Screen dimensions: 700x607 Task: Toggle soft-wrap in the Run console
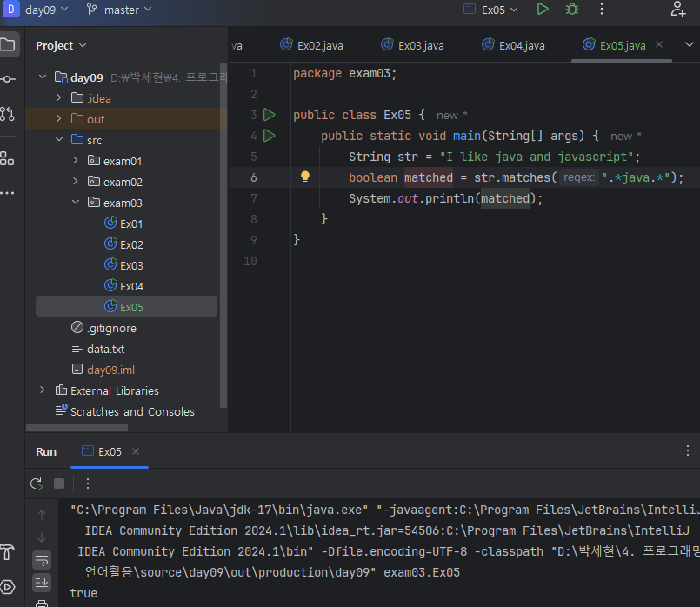(x=42, y=560)
